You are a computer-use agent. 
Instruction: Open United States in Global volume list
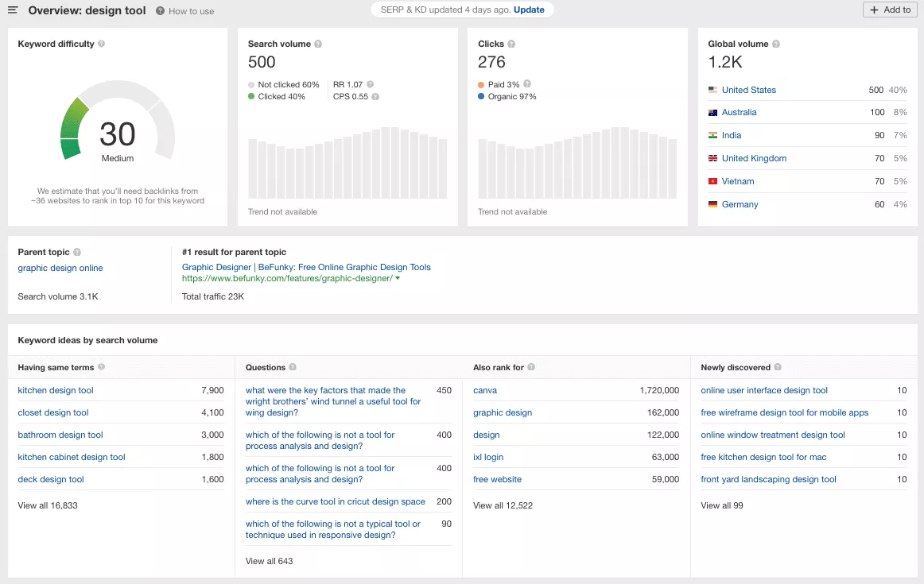pos(748,91)
